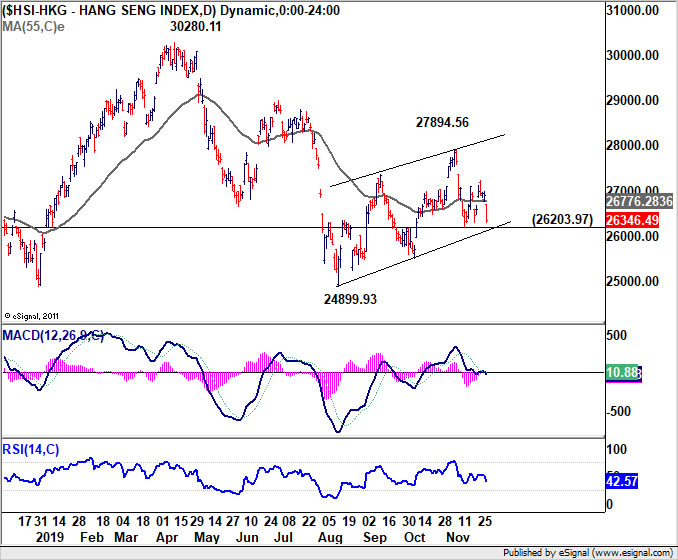Click the 100 label on RSI axis
Image resolution: width=678 pixels, height=560 pixels.
point(617,450)
